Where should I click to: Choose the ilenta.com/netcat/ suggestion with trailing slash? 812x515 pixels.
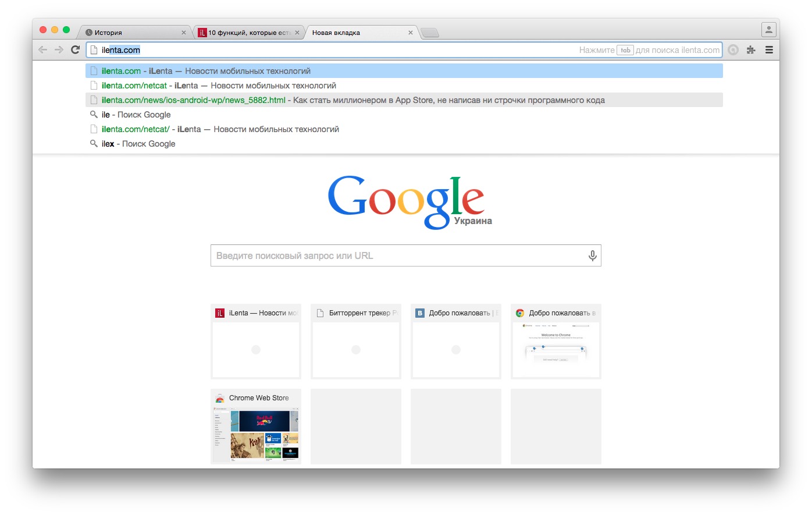404,129
